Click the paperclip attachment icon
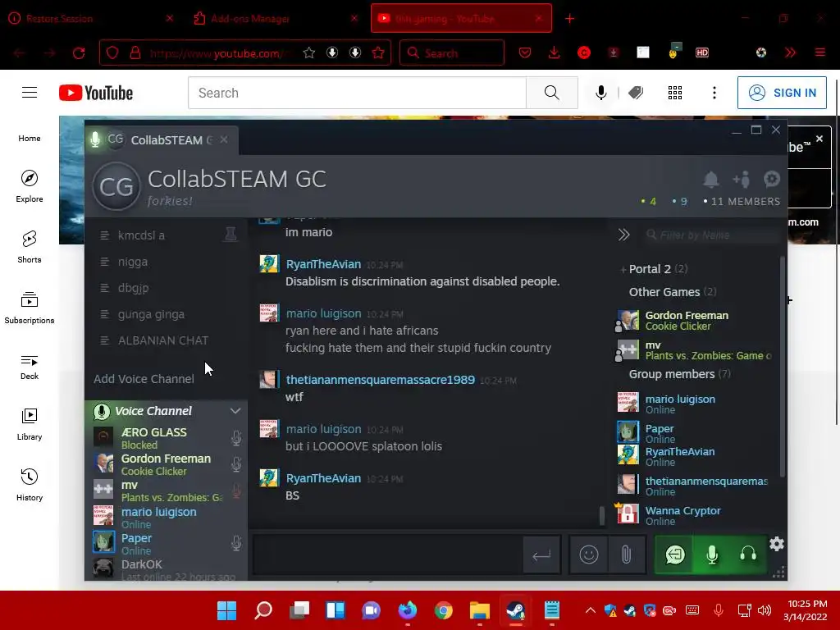Image resolution: width=840 pixels, height=630 pixels. point(626,555)
